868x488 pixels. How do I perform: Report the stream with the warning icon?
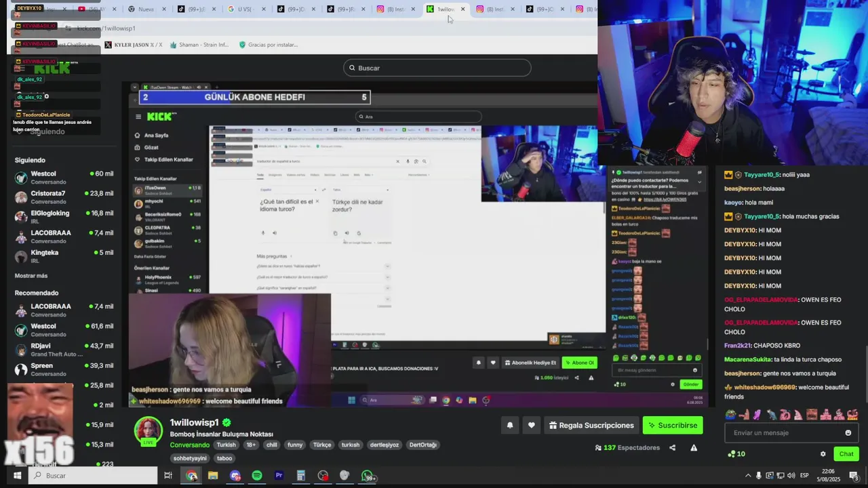[x=694, y=448]
